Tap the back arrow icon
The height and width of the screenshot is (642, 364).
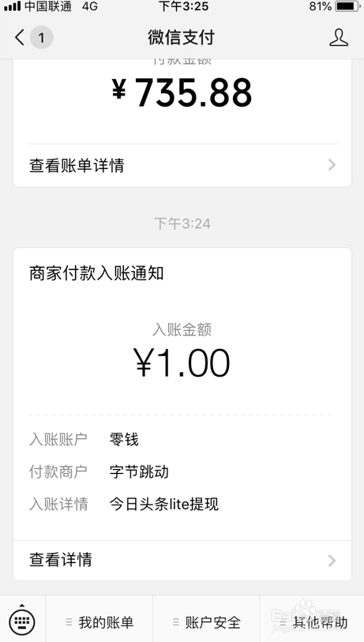click(x=20, y=38)
